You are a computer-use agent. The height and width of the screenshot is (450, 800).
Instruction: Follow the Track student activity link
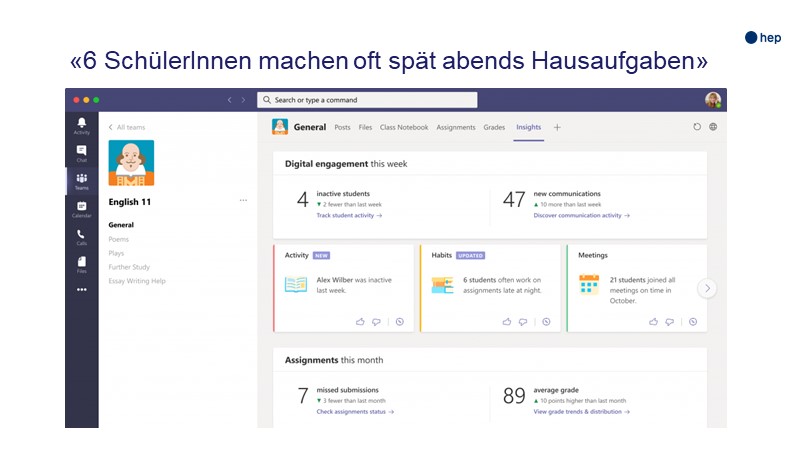(x=349, y=215)
